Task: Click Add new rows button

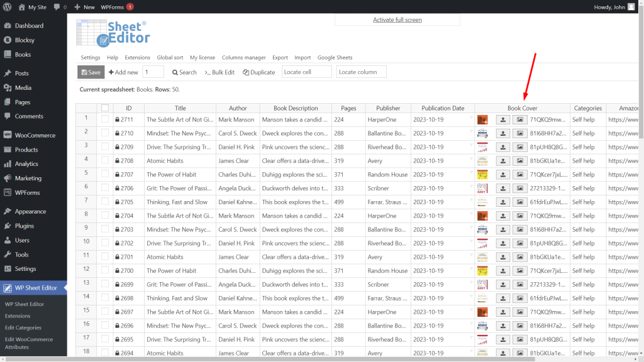Action: [123, 72]
